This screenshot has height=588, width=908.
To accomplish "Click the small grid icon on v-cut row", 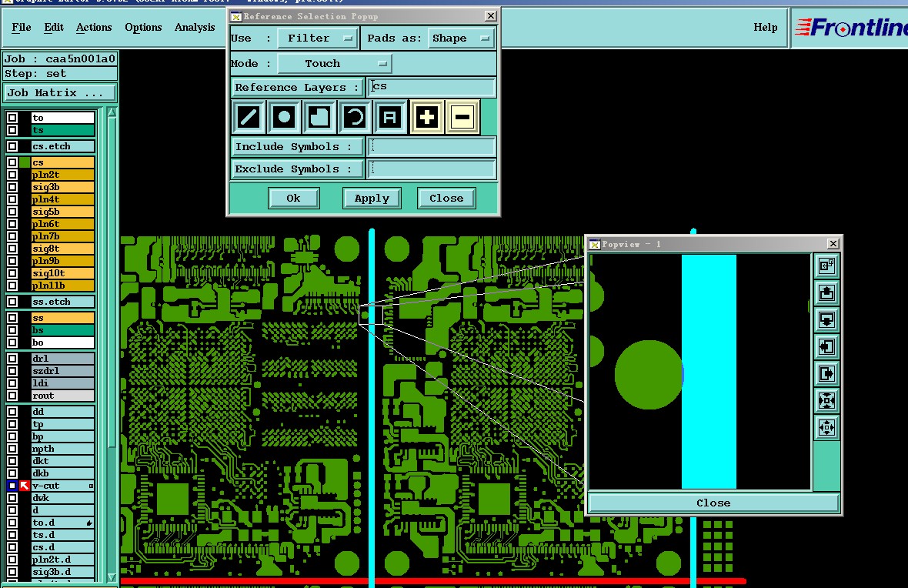I will tap(91, 486).
